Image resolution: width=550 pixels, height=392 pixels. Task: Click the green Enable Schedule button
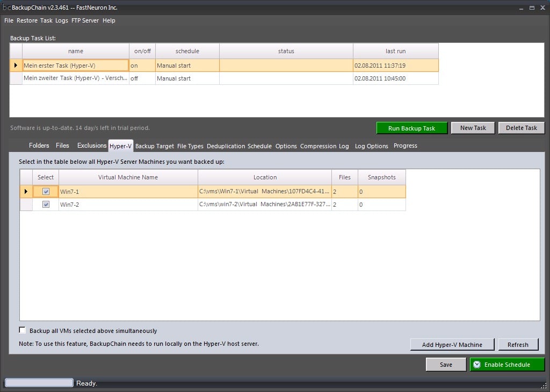[x=507, y=365]
